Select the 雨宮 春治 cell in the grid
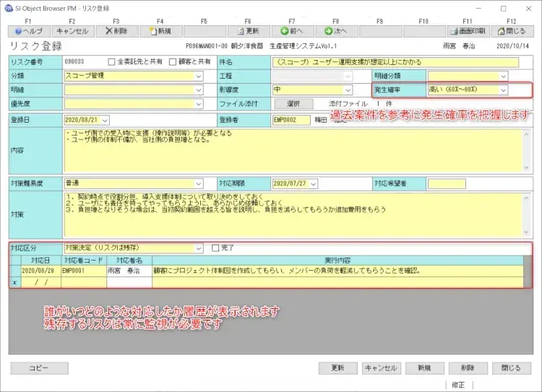542x392 pixels. (129, 271)
